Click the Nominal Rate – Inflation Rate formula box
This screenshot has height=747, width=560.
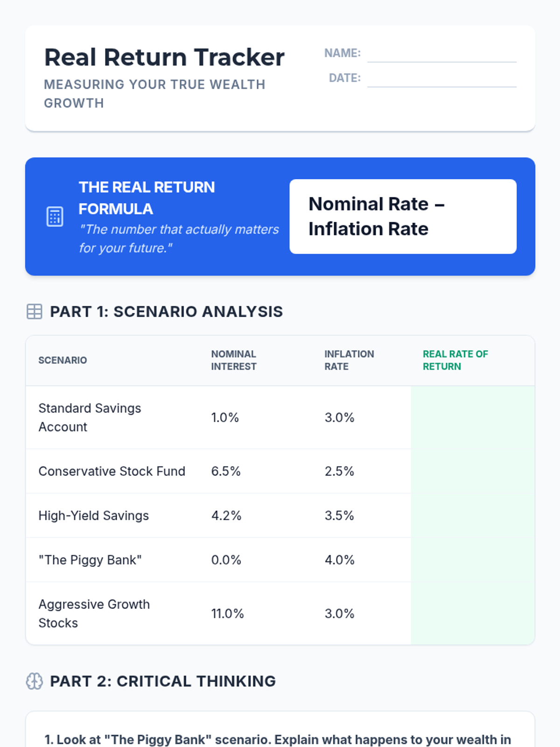403,217
